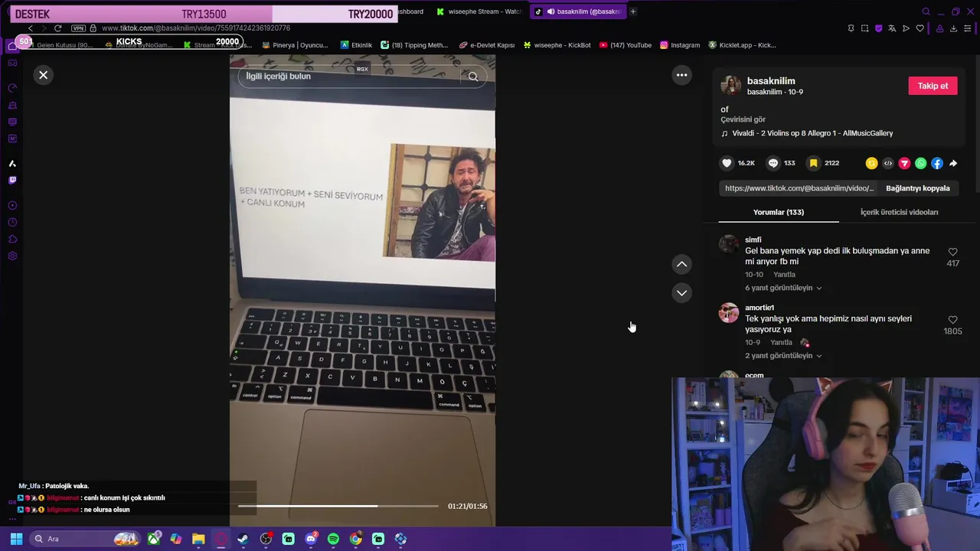Open Steam from taskbar
Screen dimensions: 980x551
tap(243, 539)
